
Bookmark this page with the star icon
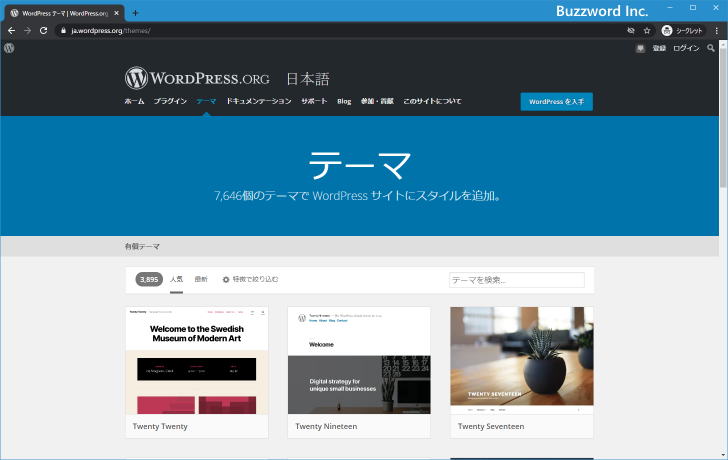click(x=647, y=31)
